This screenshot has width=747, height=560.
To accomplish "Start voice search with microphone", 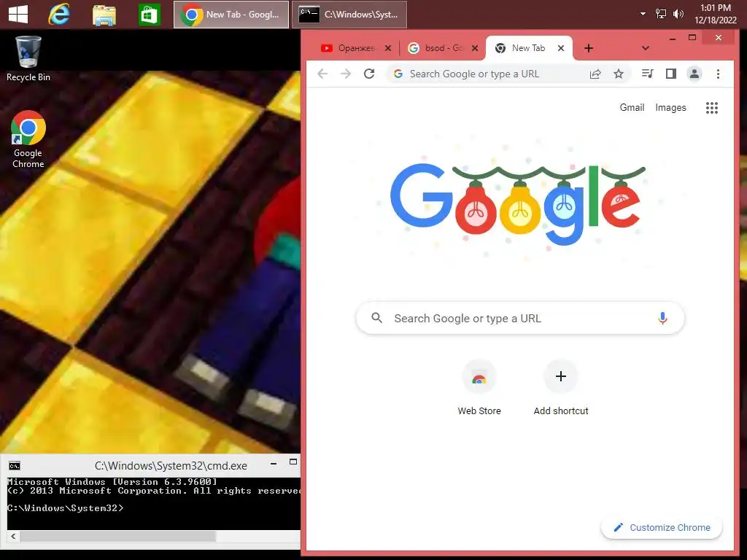I will pos(662,318).
